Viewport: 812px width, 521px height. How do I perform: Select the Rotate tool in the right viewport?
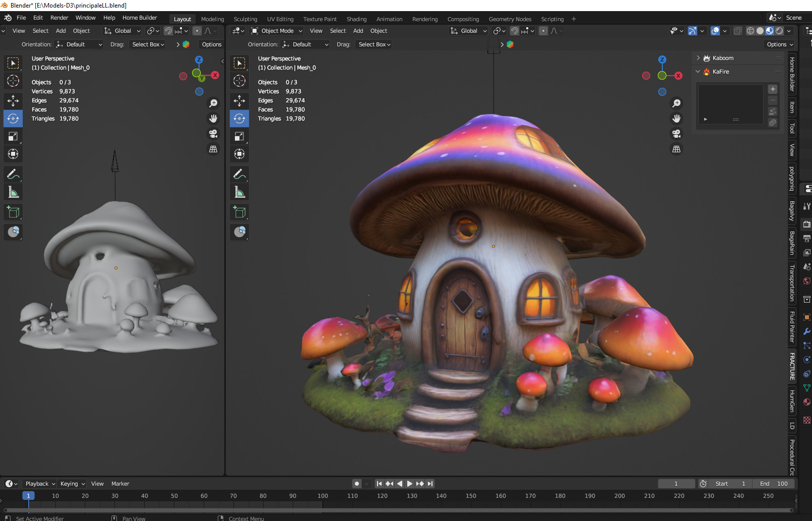coord(239,119)
